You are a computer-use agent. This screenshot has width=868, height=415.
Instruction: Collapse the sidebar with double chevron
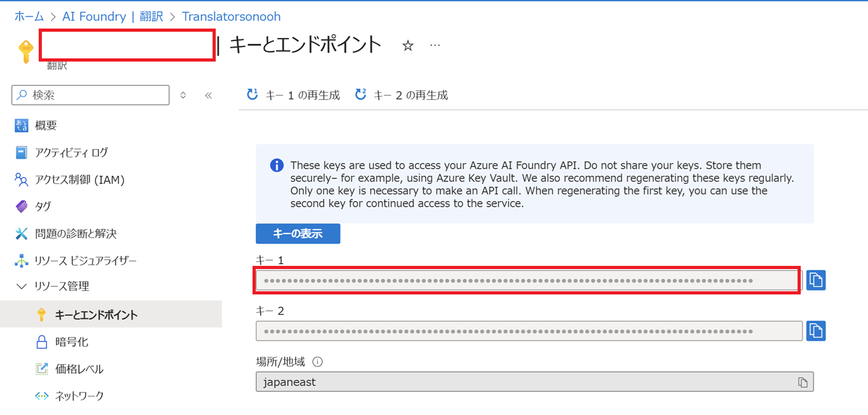pos(208,95)
